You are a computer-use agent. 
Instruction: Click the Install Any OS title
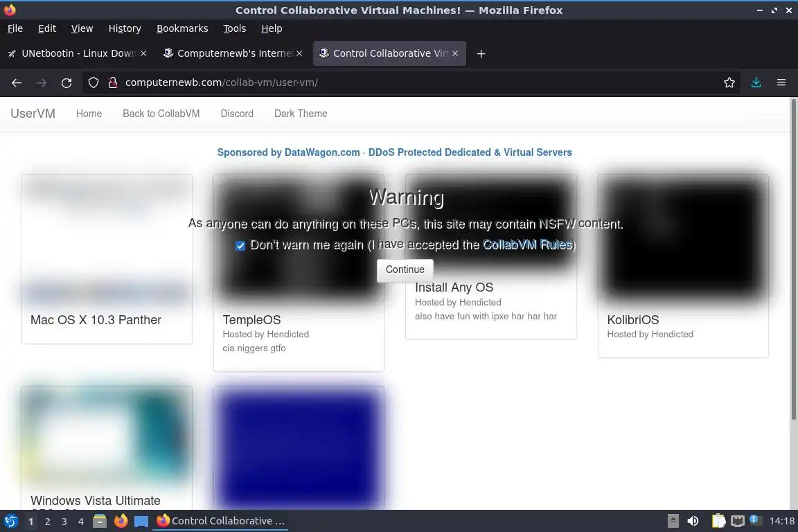(x=454, y=287)
